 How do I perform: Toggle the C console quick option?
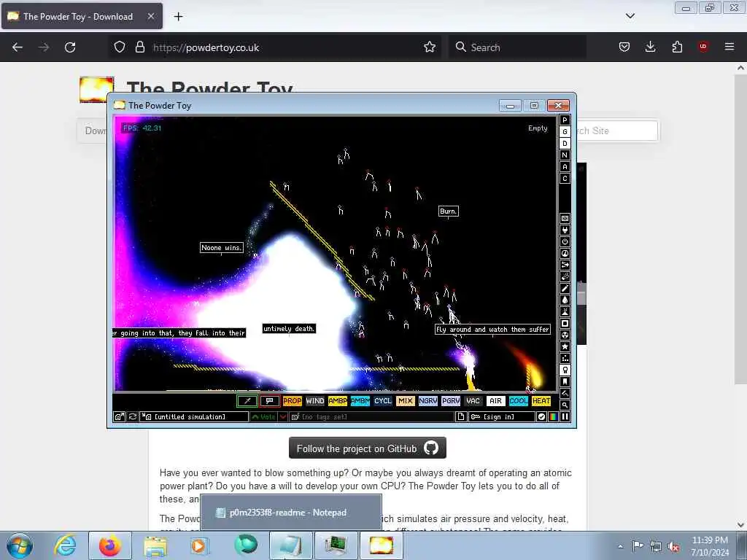click(565, 179)
